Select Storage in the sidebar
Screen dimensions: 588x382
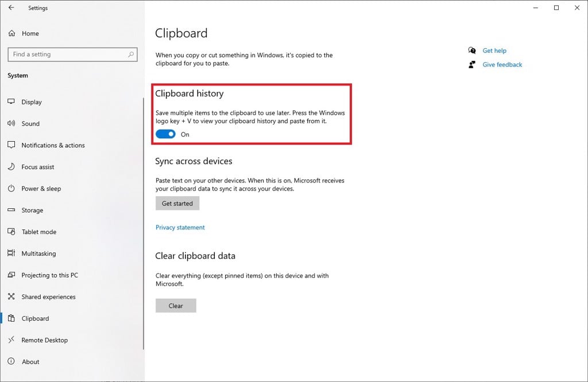(32, 211)
